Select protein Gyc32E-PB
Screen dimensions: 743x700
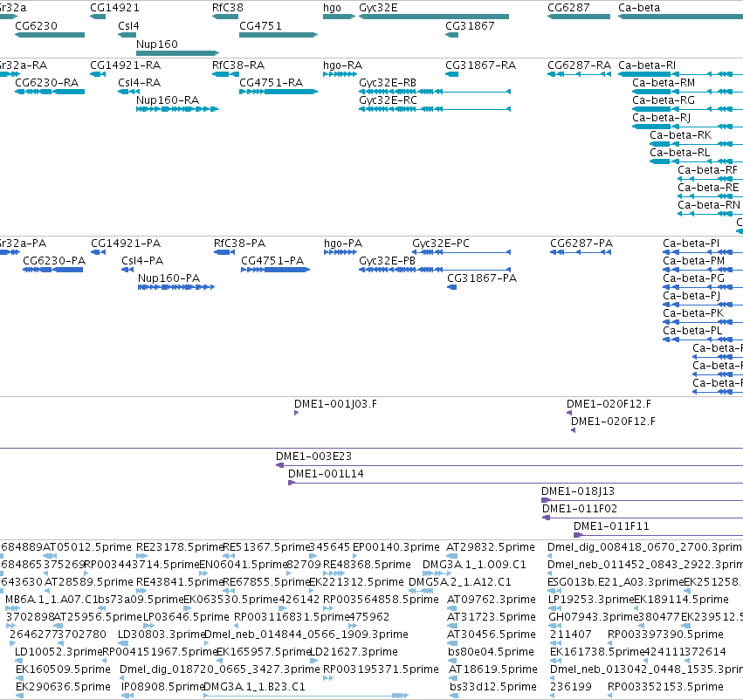coord(435,270)
